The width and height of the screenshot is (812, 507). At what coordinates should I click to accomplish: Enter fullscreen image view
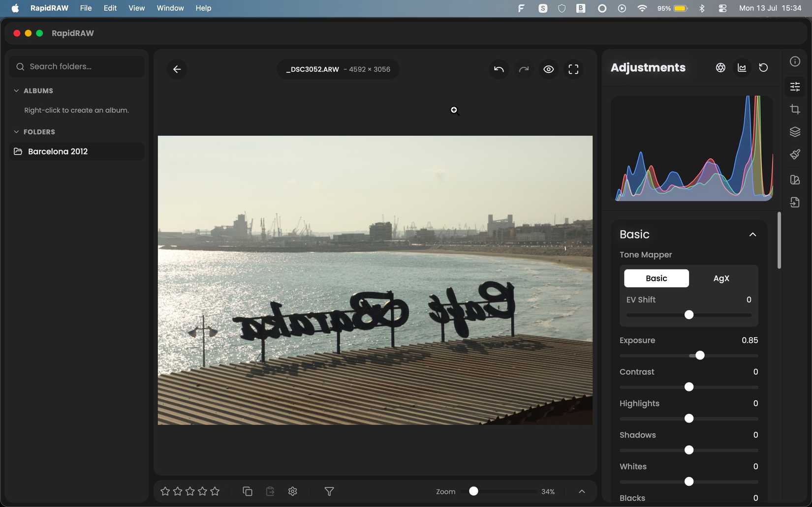(x=573, y=69)
